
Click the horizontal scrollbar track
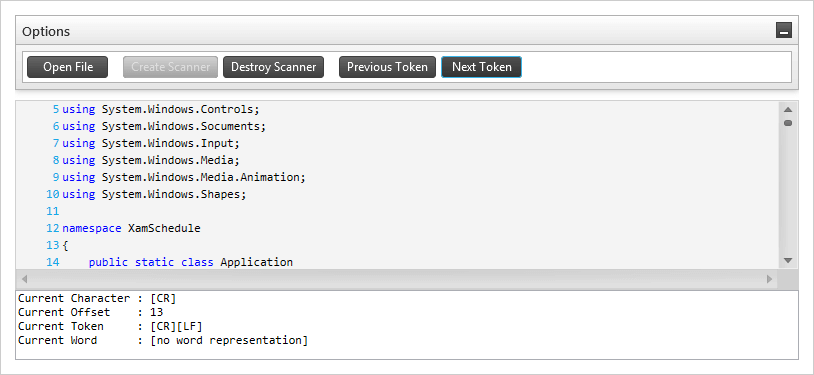pyautogui.click(x=397, y=279)
